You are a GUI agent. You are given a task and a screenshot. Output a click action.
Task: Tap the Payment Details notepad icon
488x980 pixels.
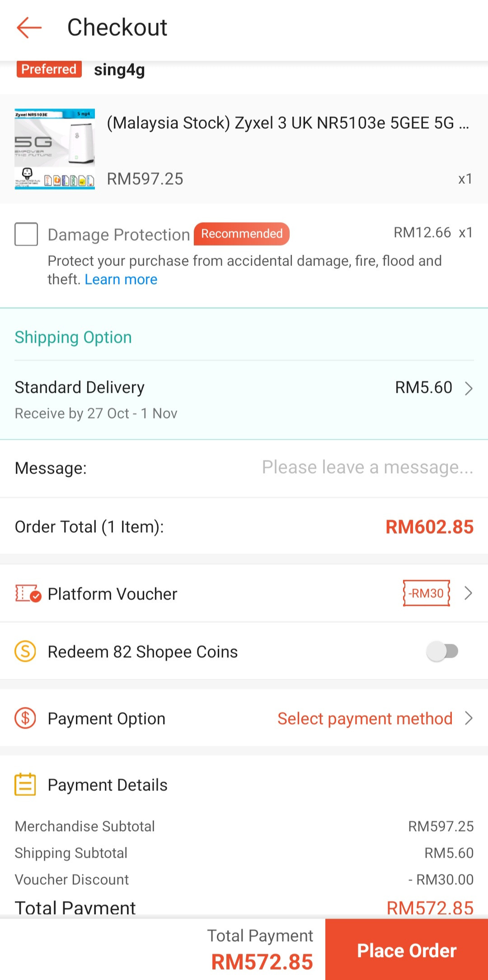point(25,785)
